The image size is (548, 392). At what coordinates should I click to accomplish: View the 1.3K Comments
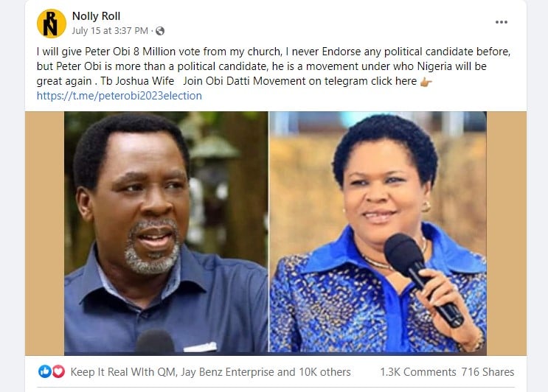417,372
